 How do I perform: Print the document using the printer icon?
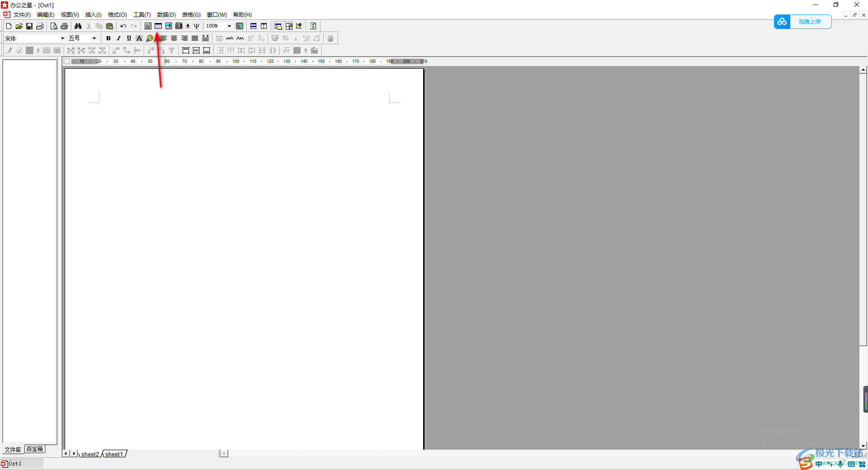point(64,26)
